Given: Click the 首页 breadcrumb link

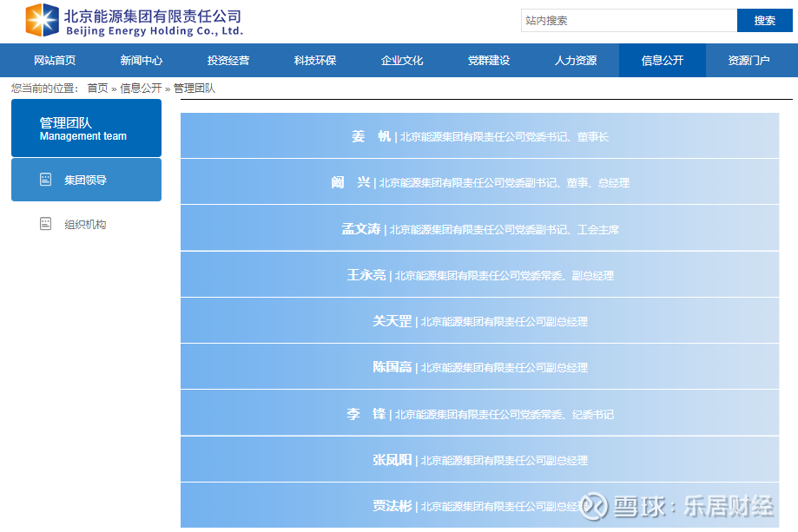Looking at the screenshot, I should [97, 89].
